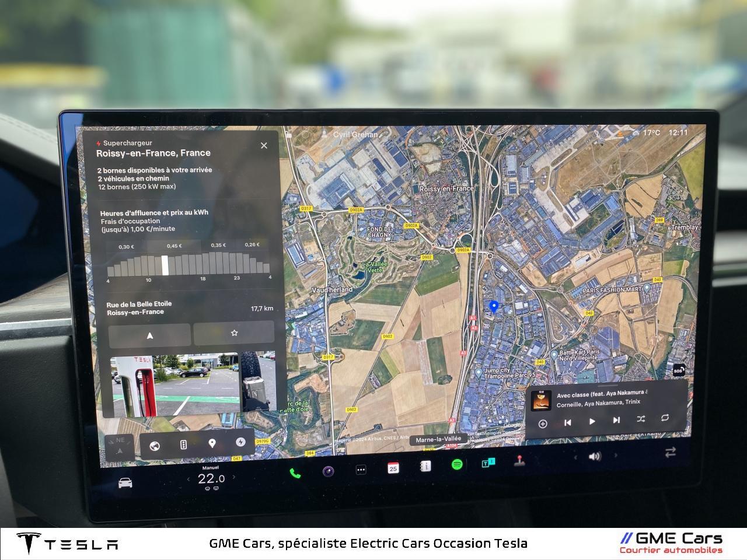Launch the Spotify app
Image resolution: width=747 pixels, height=560 pixels.
(x=457, y=464)
